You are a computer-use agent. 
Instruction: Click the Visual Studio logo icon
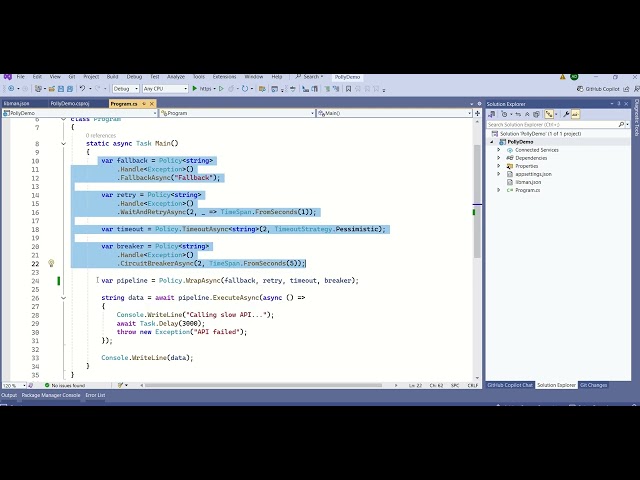pos(7,77)
